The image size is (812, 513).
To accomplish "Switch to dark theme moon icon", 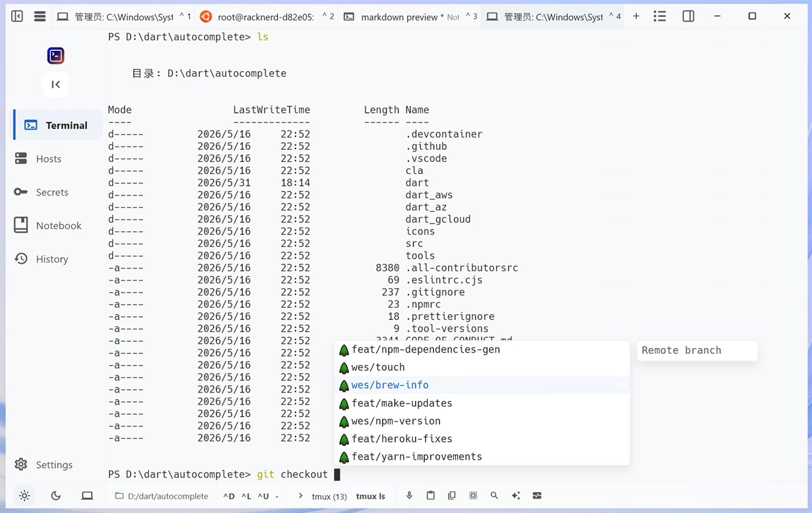I will tap(56, 496).
